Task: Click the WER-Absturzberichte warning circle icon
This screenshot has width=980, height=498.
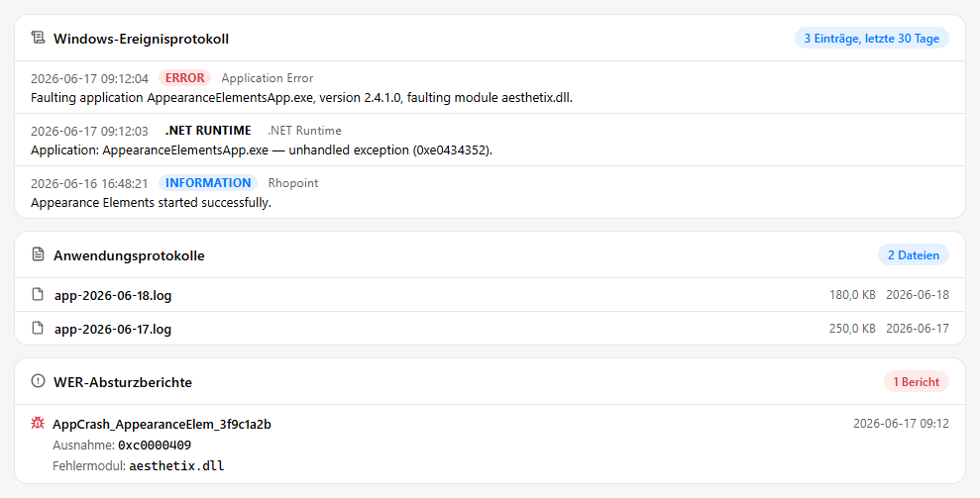Action: tap(38, 381)
